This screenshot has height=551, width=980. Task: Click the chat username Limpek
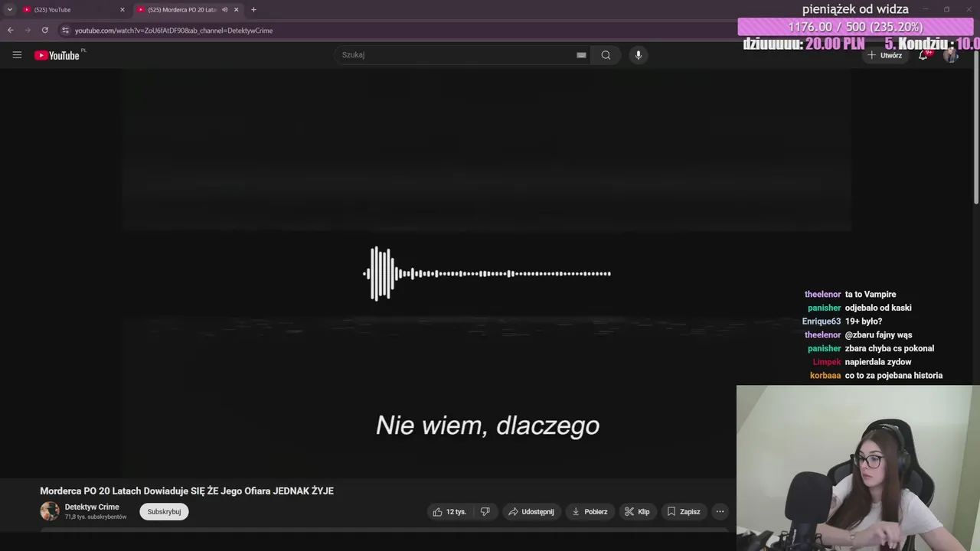pyautogui.click(x=827, y=362)
